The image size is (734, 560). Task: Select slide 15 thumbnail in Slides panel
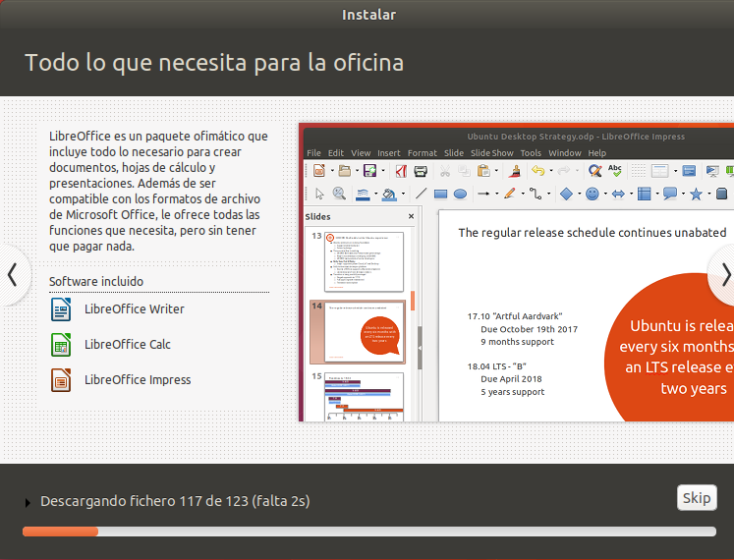point(364,397)
